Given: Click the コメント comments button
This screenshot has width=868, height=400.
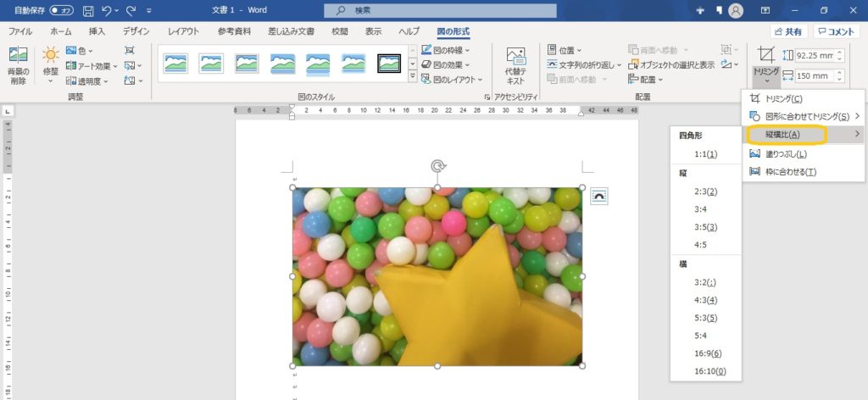Looking at the screenshot, I should (x=836, y=31).
